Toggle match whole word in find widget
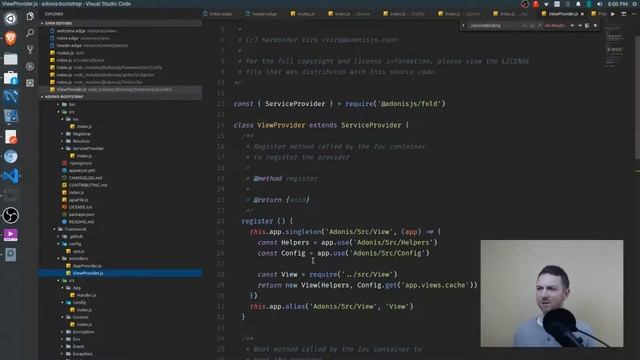The height and width of the screenshot is (360, 640). coord(532,25)
